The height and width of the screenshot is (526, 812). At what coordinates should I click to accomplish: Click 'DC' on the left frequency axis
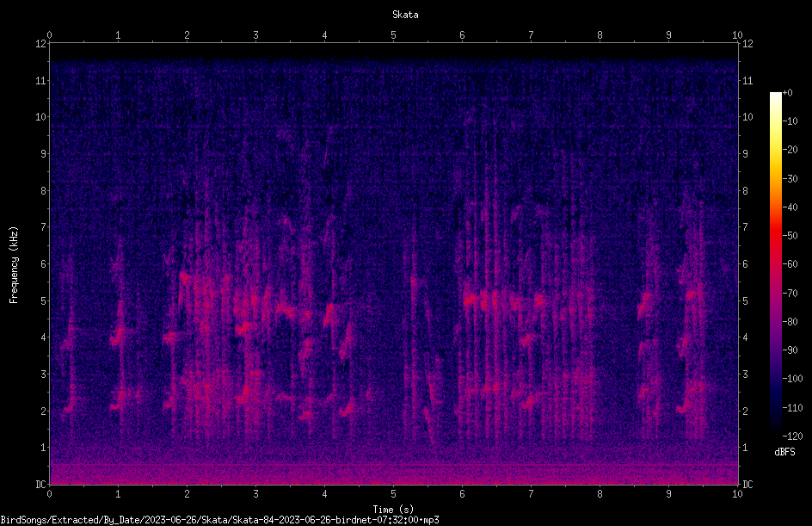(40, 485)
